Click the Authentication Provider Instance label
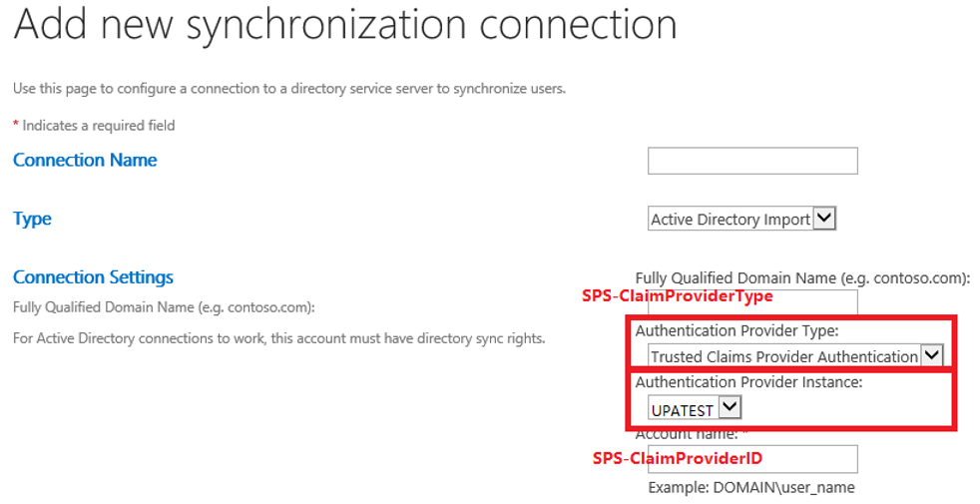Viewport: 980px width, 504px height. pos(748,382)
